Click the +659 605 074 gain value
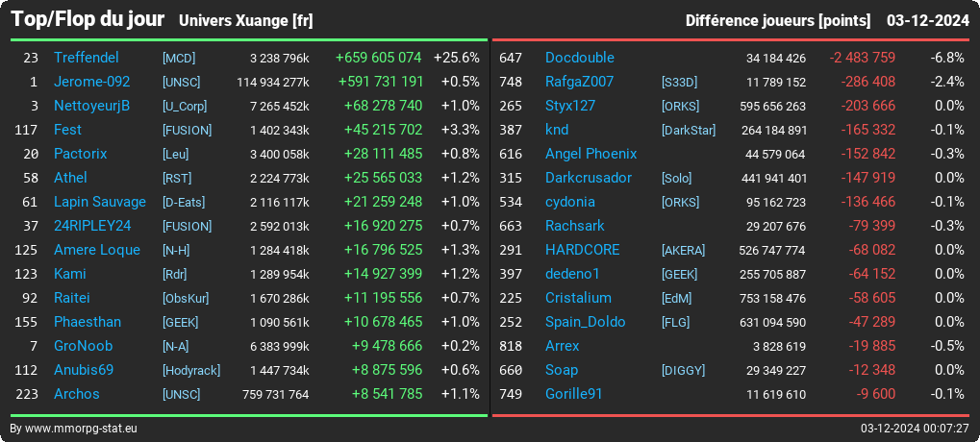980x442 pixels. tap(378, 58)
